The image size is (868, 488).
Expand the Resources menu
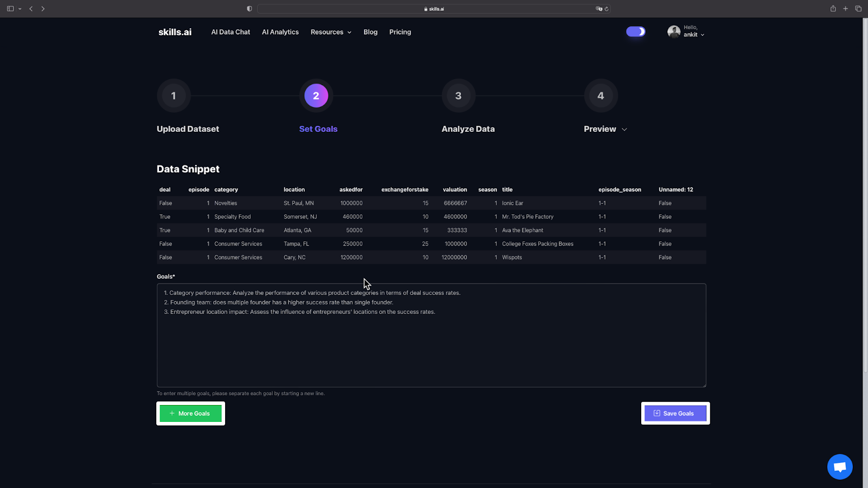click(x=331, y=32)
